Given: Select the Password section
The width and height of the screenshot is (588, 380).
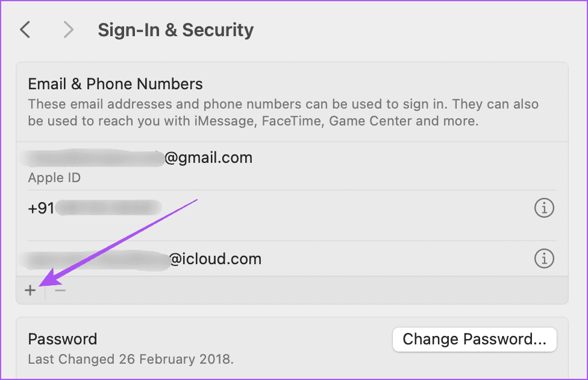Looking at the screenshot, I should [x=62, y=339].
